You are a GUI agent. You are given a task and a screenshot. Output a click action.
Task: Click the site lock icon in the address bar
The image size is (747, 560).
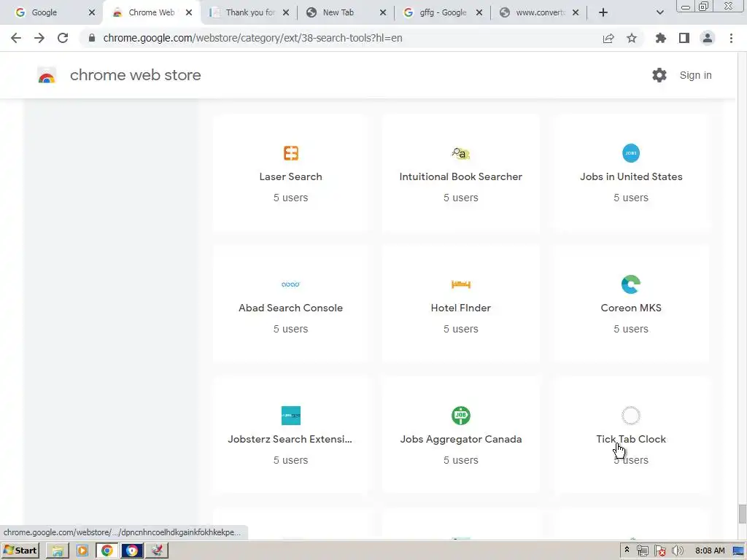(92, 38)
